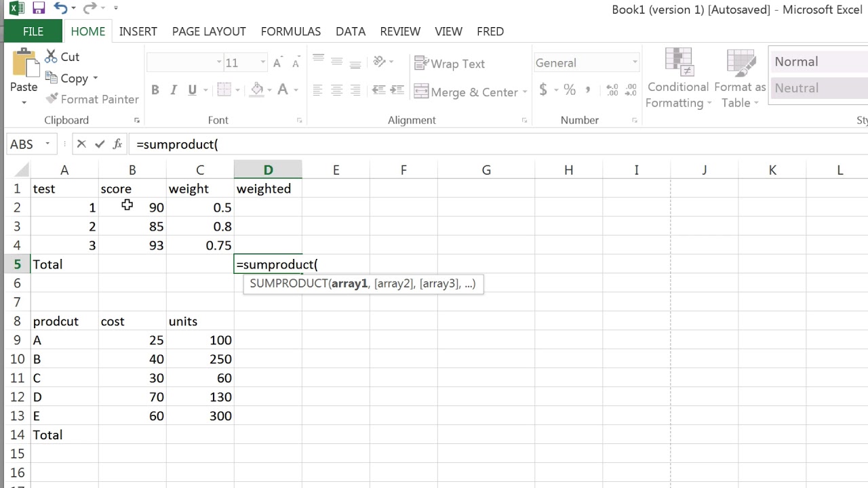Open Format as Table menu
Screen dimensions: 868x488
point(740,79)
